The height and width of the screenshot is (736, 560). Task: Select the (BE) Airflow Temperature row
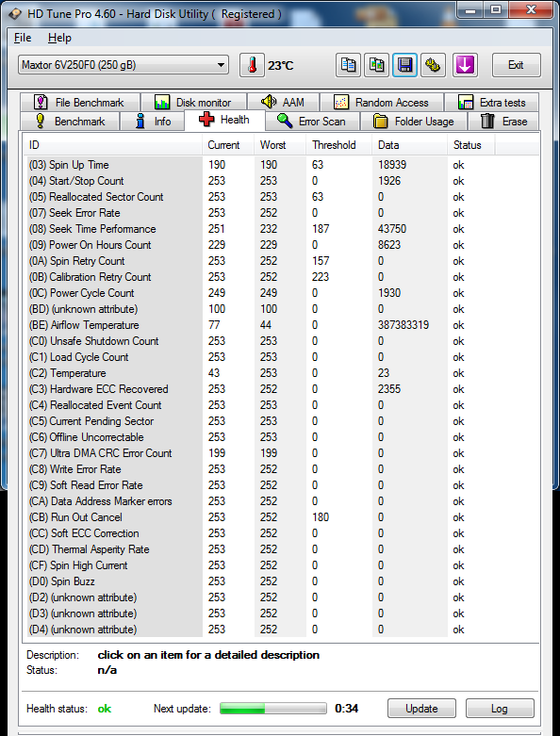pos(281,325)
